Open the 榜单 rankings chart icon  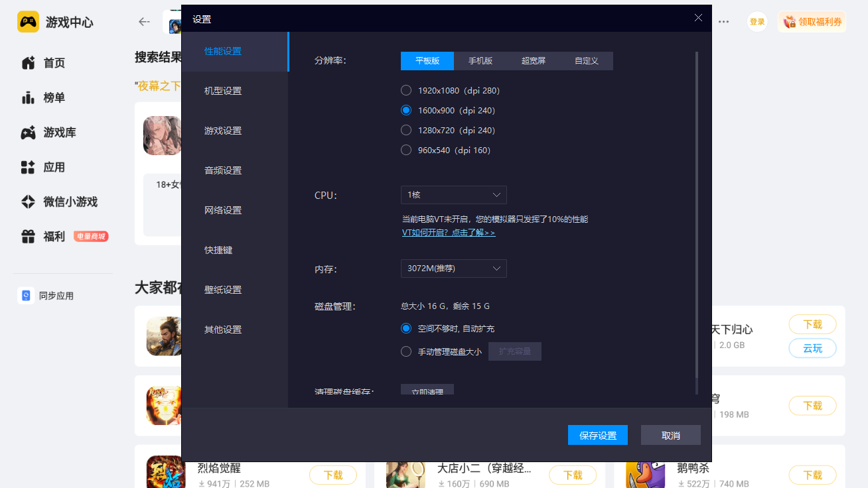click(x=28, y=98)
